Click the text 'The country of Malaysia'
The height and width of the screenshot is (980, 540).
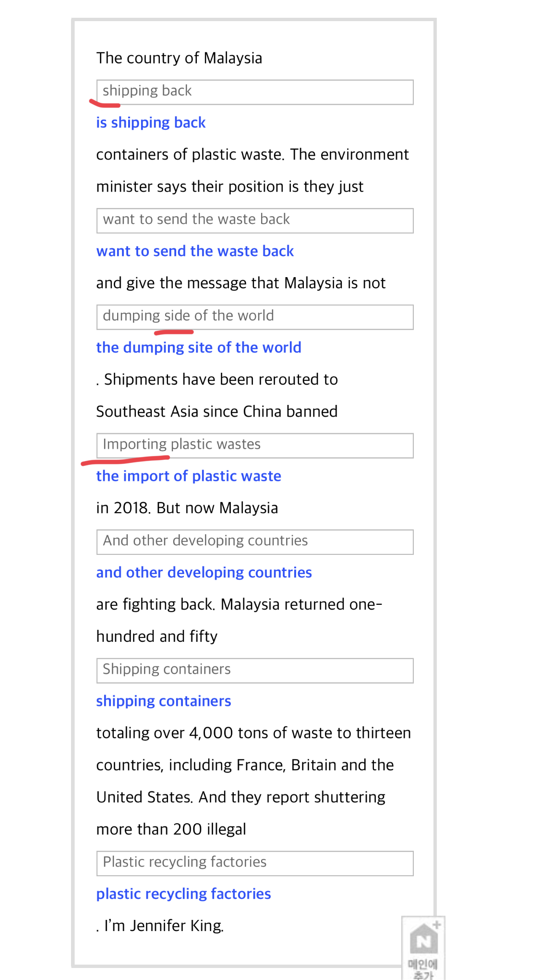[179, 58]
